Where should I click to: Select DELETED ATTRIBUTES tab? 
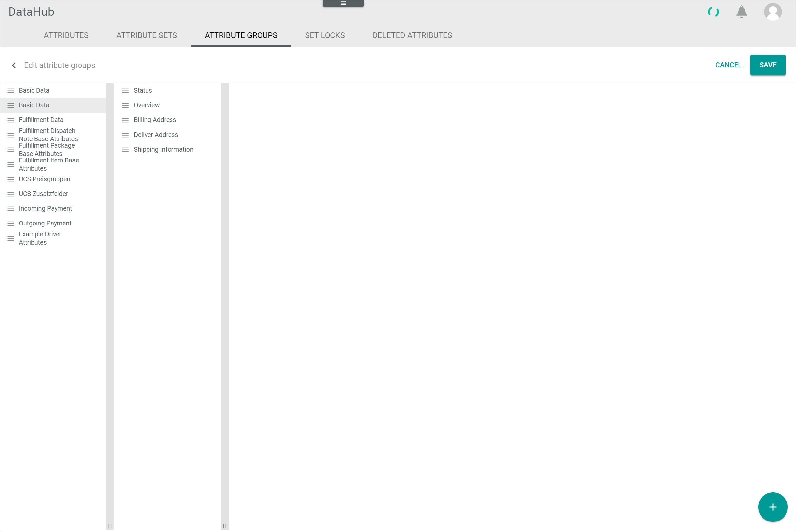pyautogui.click(x=412, y=35)
